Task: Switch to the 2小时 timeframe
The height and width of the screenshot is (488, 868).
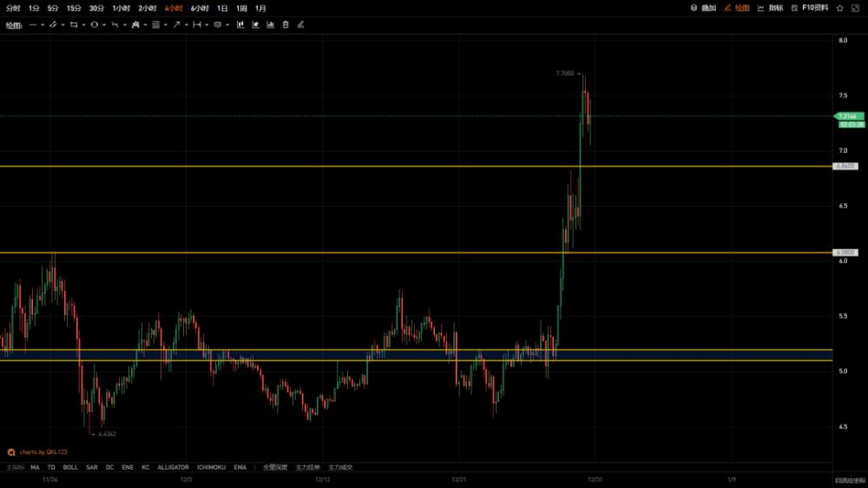Action: coord(148,9)
